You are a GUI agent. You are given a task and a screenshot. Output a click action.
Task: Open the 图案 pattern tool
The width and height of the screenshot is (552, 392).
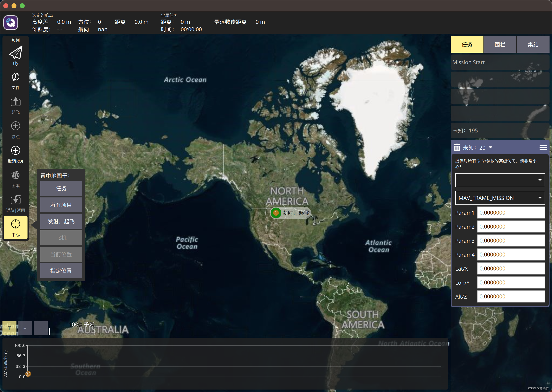tap(15, 179)
